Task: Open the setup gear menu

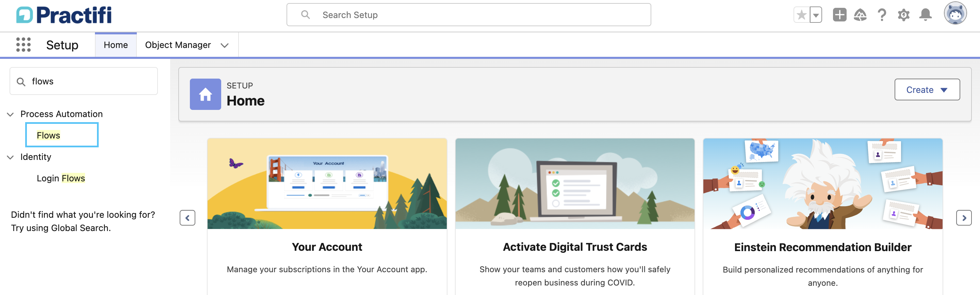Action: point(903,15)
